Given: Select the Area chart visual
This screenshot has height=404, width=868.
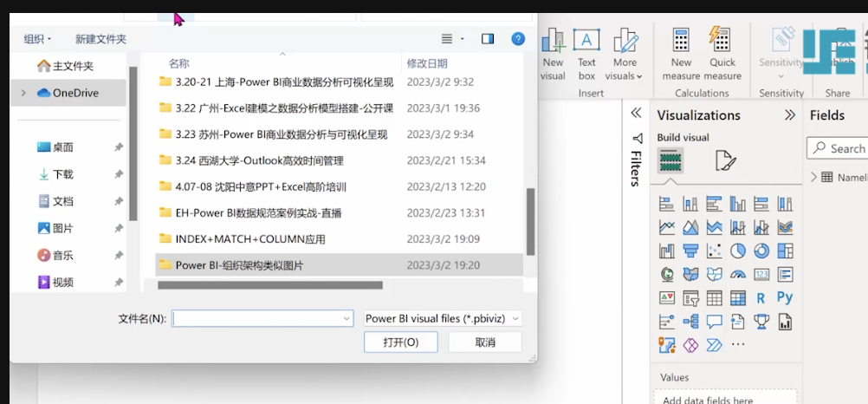Looking at the screenshot, I should tap(690, 227).
